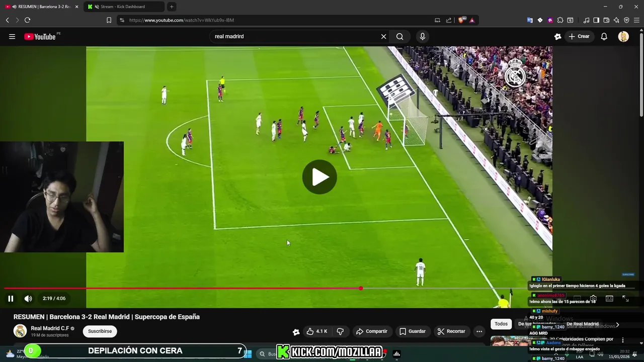Start voice search with the microphone
The width and height of the screenshot is (644, 362).
[x=422, y=36]
